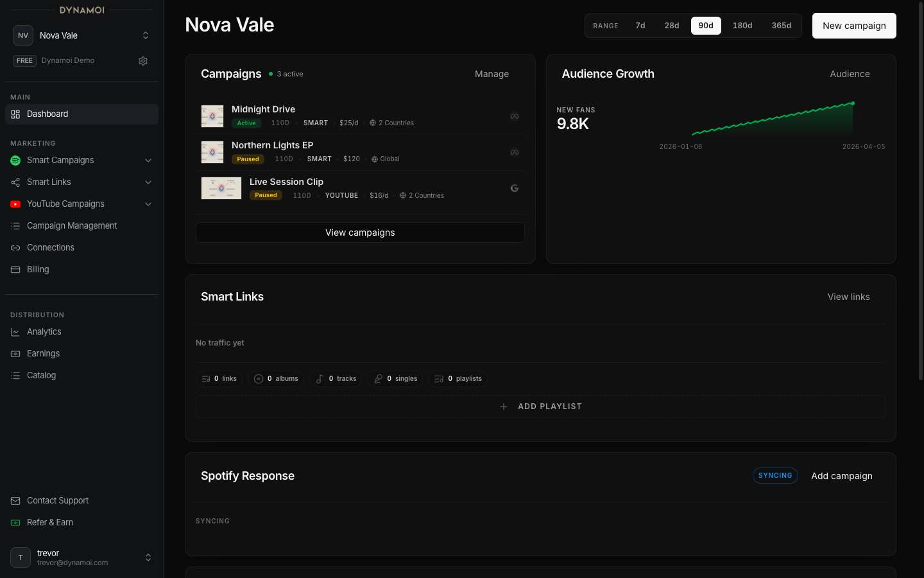Expand YouTube Campaigns submenu chevron
This screenshot has height=578, width=924.
click(148, 204)
